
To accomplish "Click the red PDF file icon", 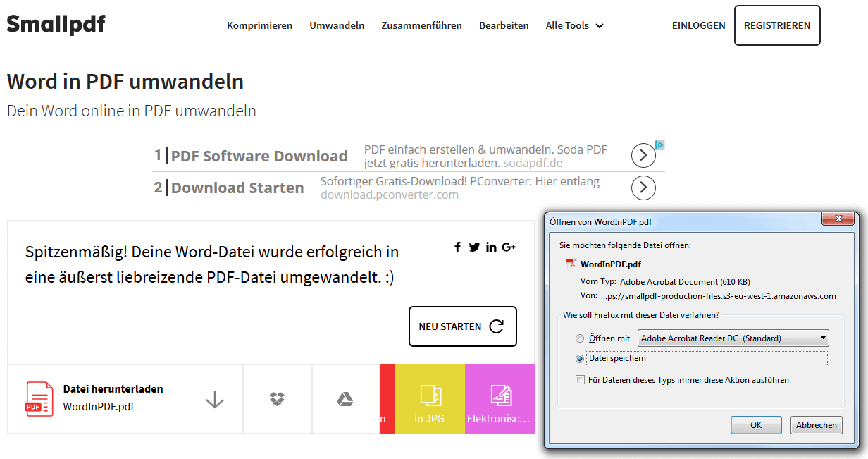I will coord(39,399).
